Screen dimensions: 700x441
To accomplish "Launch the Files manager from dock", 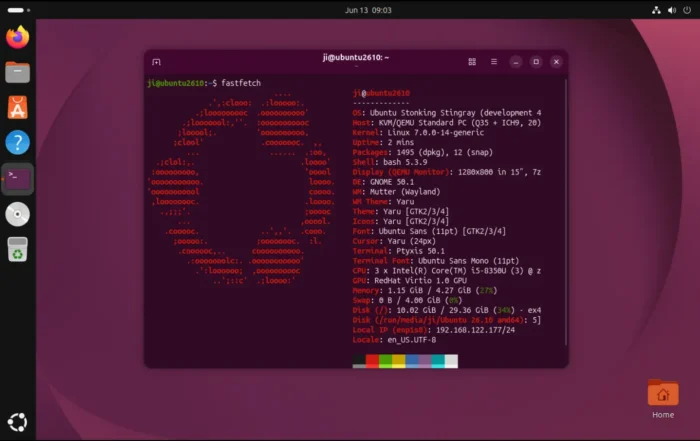I will point(17,72).
